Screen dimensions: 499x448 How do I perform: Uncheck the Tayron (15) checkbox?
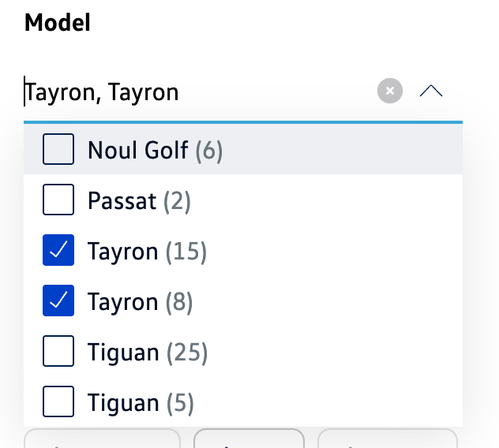point(58,251)
